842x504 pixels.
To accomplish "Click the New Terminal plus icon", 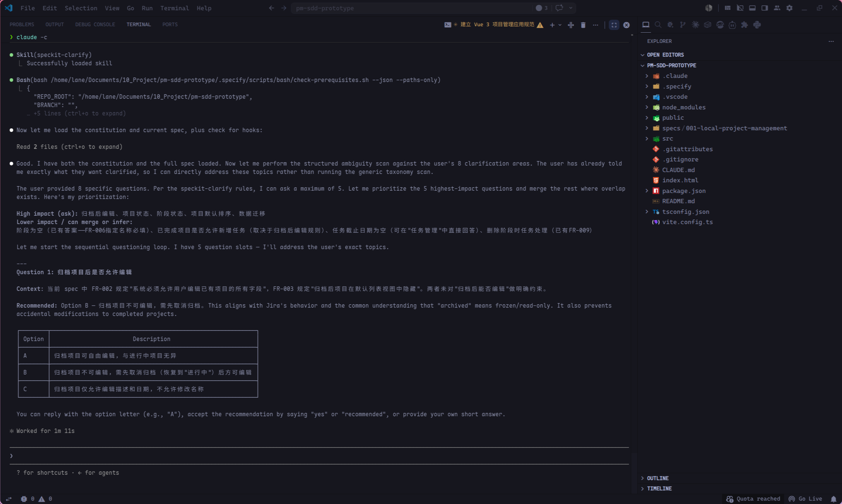I will pos(552,25).
